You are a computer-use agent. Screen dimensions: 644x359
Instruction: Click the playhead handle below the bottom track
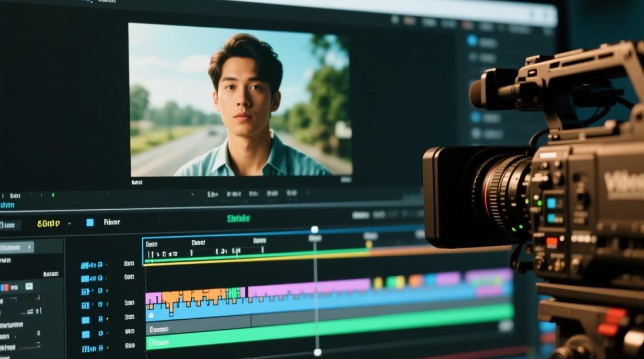[317, 352]
